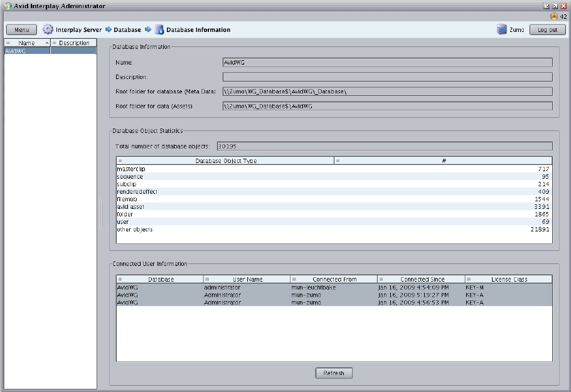The image size is (571, 392).
Task: Select the avid asset row
Action: pos(334,207)
